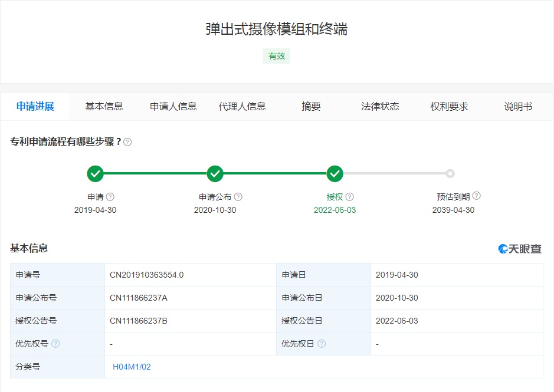
Task: Open the 说明书 tab
Action: (518, 106)
